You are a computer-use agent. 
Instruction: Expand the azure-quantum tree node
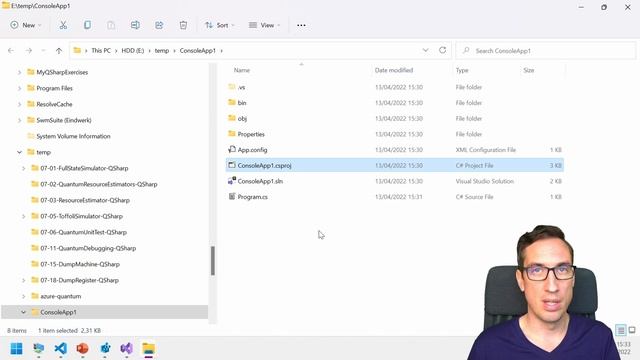(x=23, y=296)
